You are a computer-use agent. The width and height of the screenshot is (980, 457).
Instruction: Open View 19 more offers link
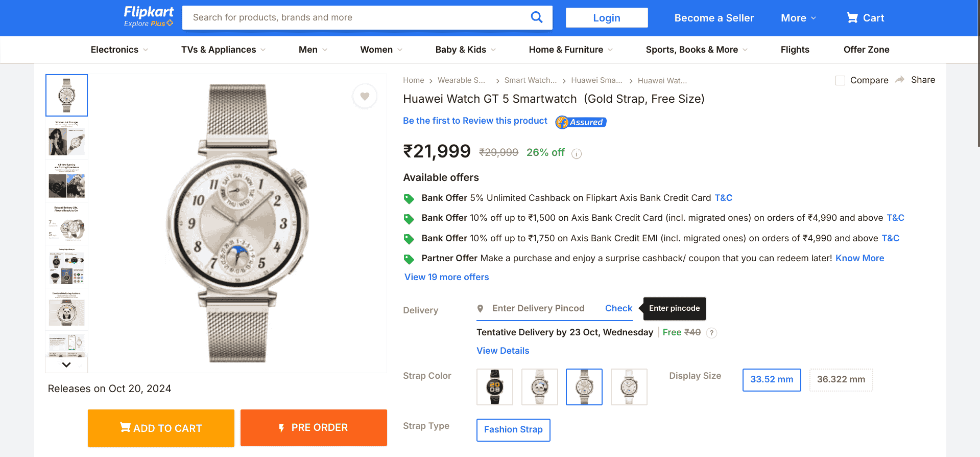[446, 277]
